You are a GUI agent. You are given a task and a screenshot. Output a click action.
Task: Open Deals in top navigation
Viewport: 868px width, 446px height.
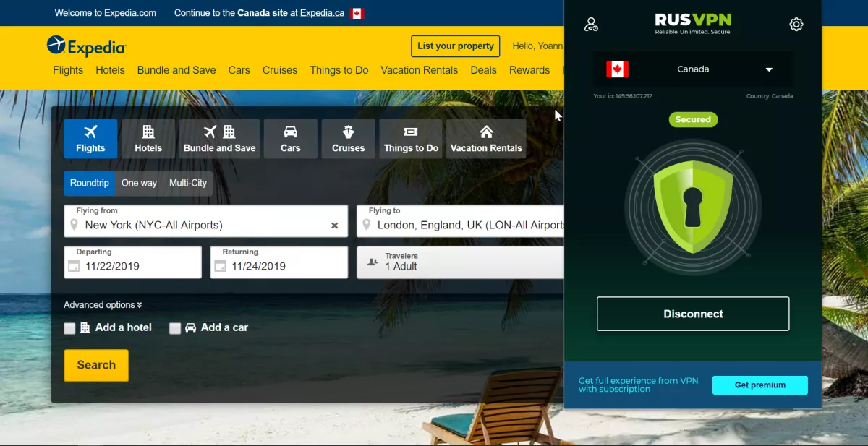[x=484, y=70]
